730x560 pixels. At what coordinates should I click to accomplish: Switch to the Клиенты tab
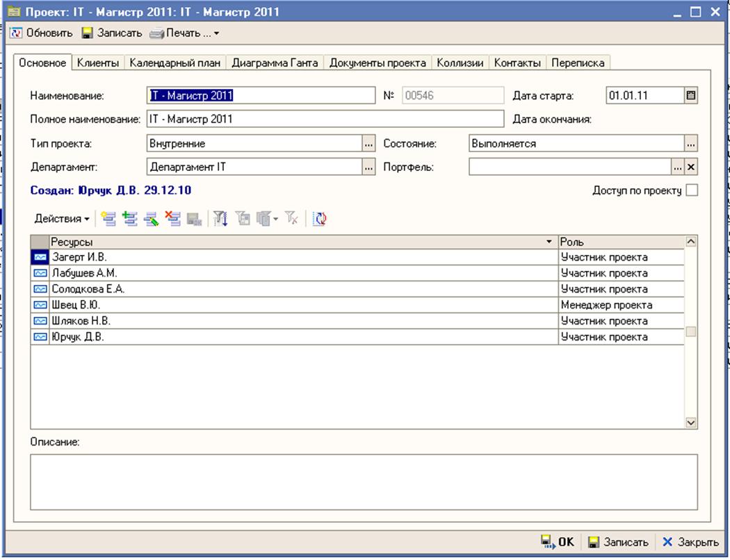[x=98, y=63]
